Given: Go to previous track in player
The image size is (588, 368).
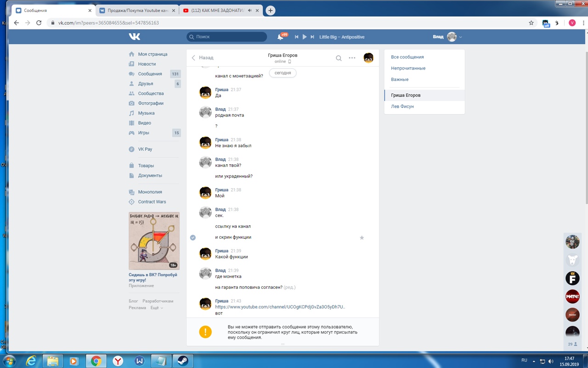Looking at the screenshot, I should coord(296,37).
